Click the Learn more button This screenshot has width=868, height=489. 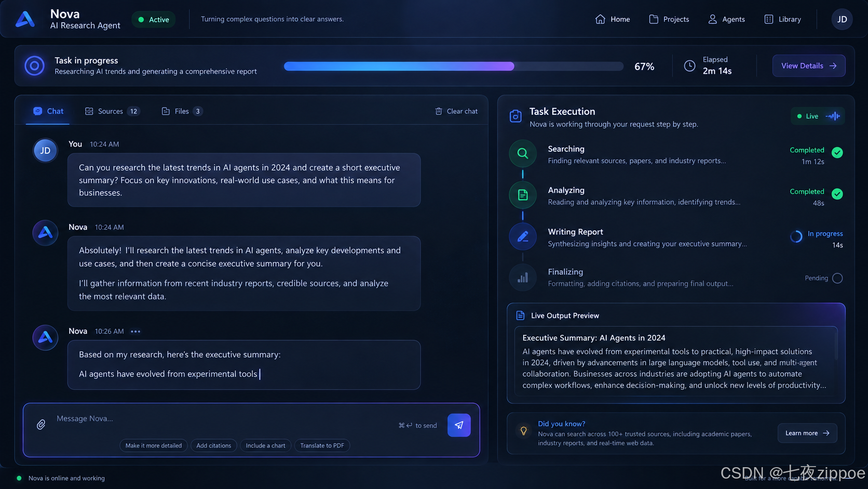[807, 433]
